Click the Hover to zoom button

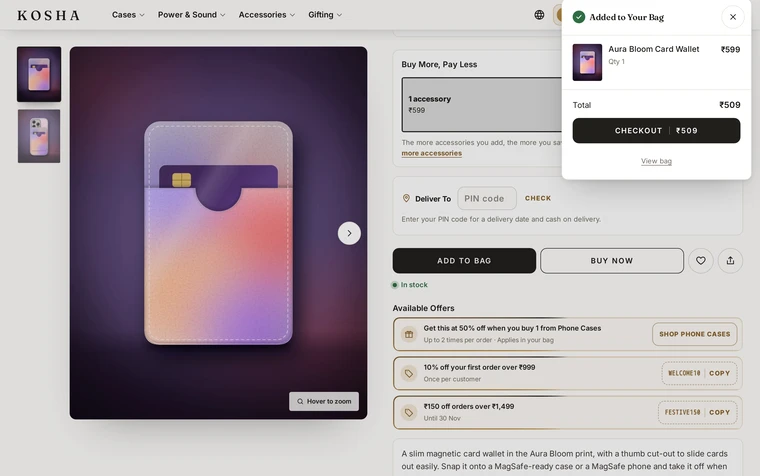(324, 401)
